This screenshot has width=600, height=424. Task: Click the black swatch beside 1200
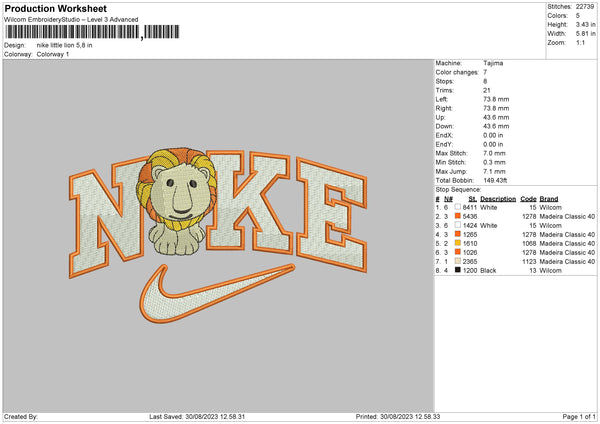pyautogui.click(x=458, y=270)
